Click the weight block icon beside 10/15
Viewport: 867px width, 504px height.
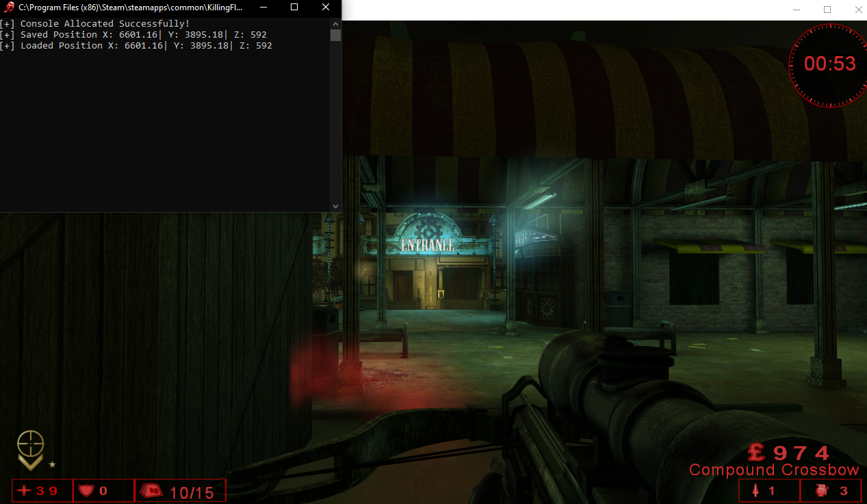(x=151, y=490)
